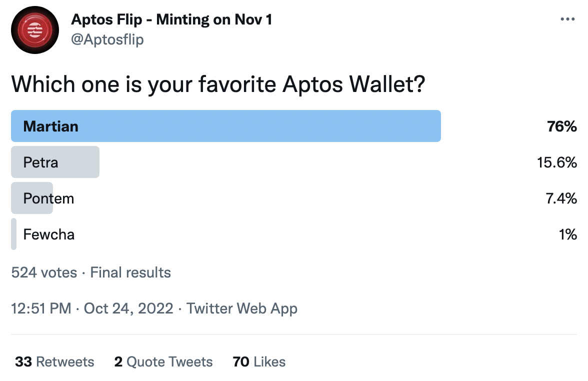588x381 pixels.
Task: Open the three-dot more options menu
Action: point(567,19)
